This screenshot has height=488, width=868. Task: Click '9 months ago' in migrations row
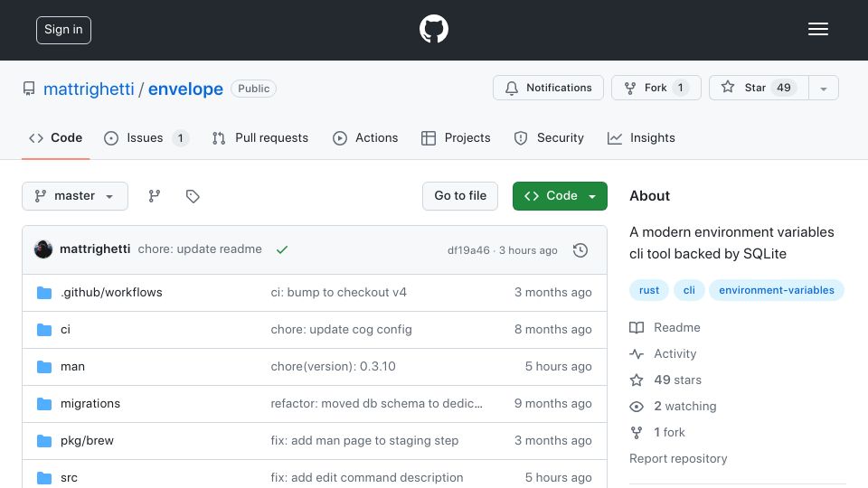[x=553, y=403]
